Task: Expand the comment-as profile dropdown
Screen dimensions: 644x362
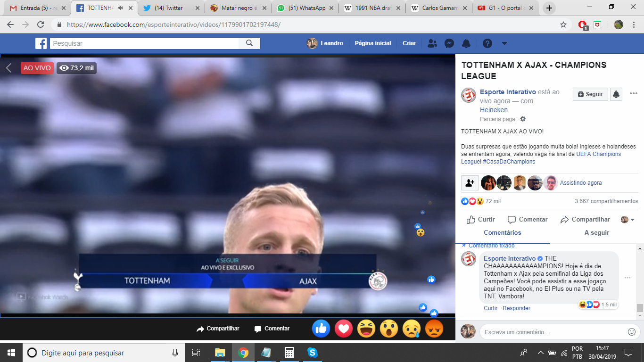Action: click(627, 220)
